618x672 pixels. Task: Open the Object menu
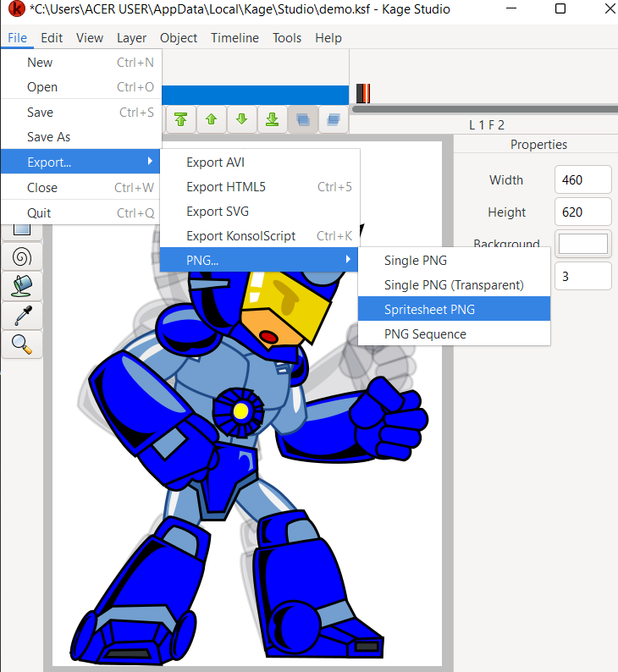(x=179, y=38)
